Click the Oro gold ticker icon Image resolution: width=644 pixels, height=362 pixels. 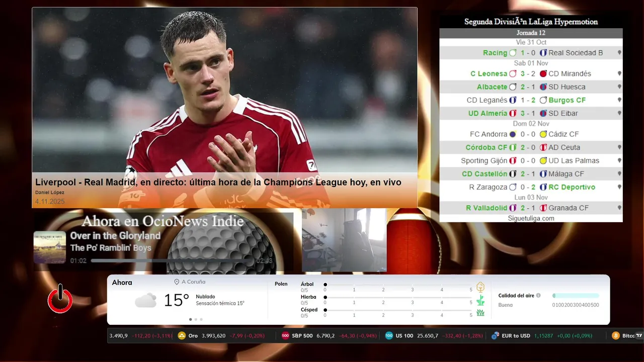coord(182,335)
